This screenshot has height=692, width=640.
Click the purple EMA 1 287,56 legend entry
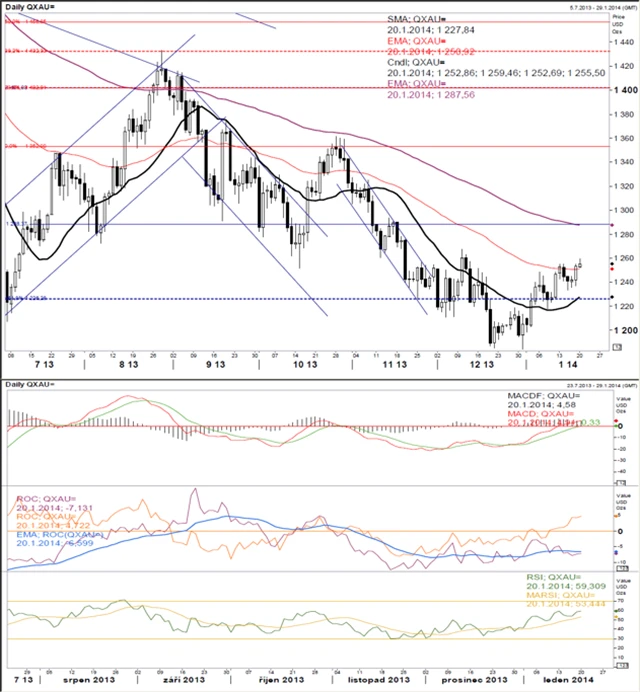[431, 89]
